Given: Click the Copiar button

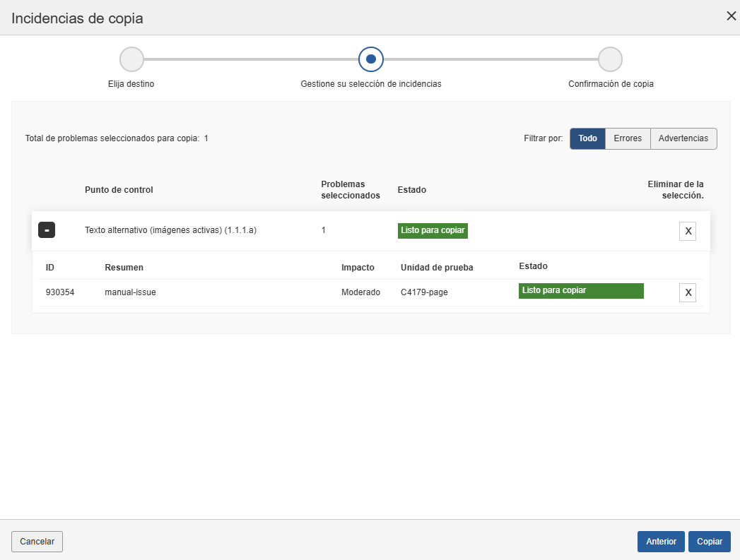Looking at the screenshot, I should [x=709, y=541].
